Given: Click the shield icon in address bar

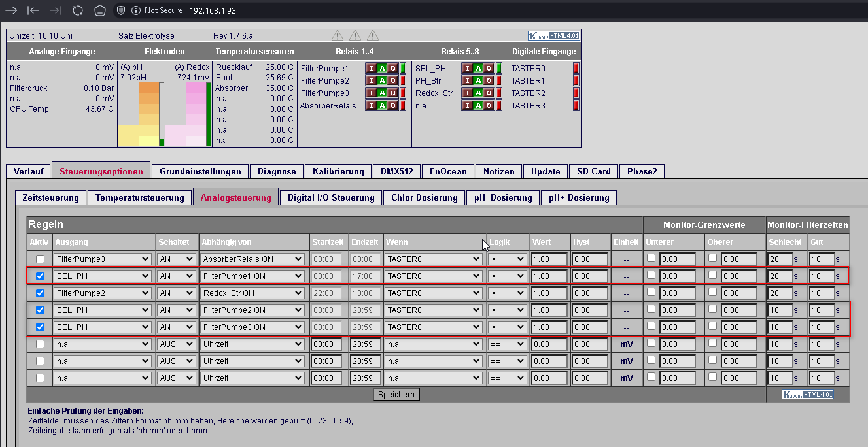Looking at the screenshot, I should point(120,10).
